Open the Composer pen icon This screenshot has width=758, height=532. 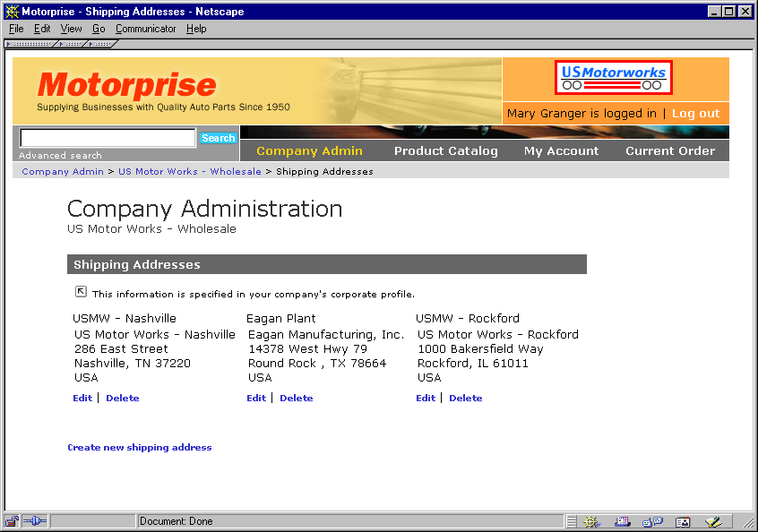(713, 521)
